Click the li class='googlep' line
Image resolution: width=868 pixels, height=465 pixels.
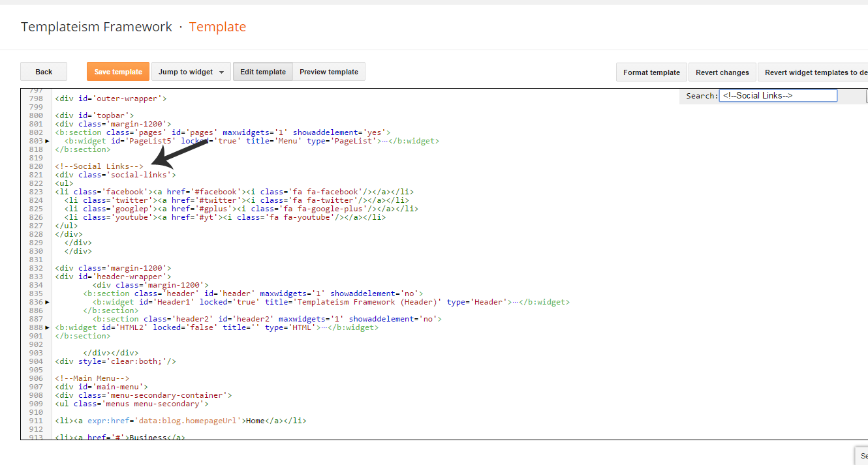pos(241,209)
